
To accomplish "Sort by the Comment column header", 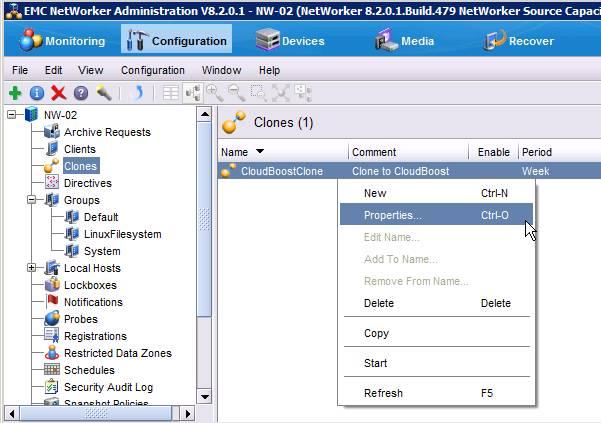I will click(408, 152).
